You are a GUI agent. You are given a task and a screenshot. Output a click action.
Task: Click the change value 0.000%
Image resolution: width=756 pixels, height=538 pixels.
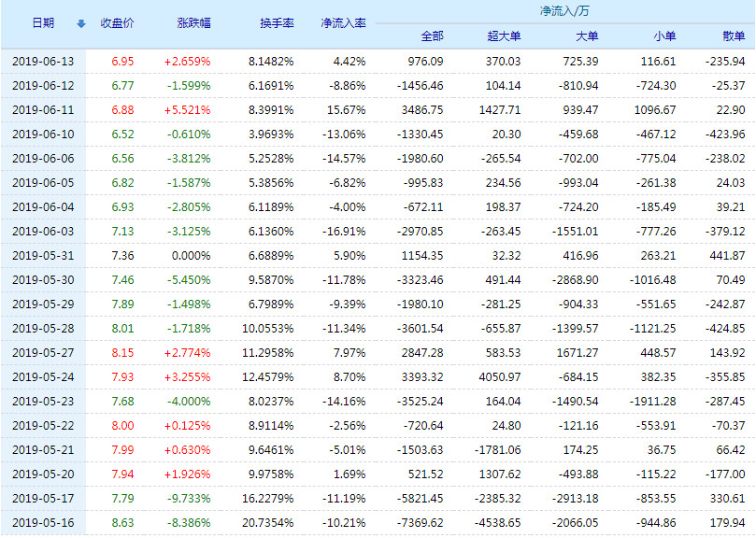point(191,256)
